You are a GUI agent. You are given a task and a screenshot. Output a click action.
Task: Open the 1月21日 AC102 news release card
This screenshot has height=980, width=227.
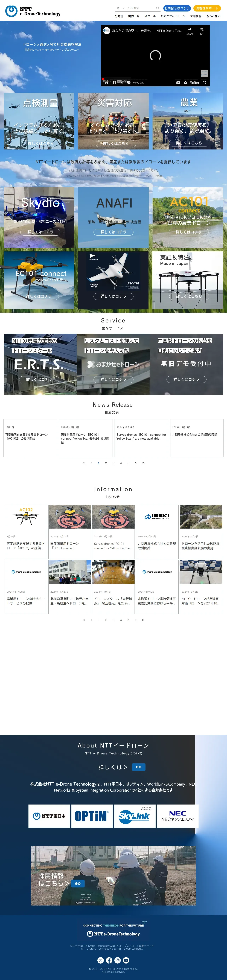tap(30, 438)
